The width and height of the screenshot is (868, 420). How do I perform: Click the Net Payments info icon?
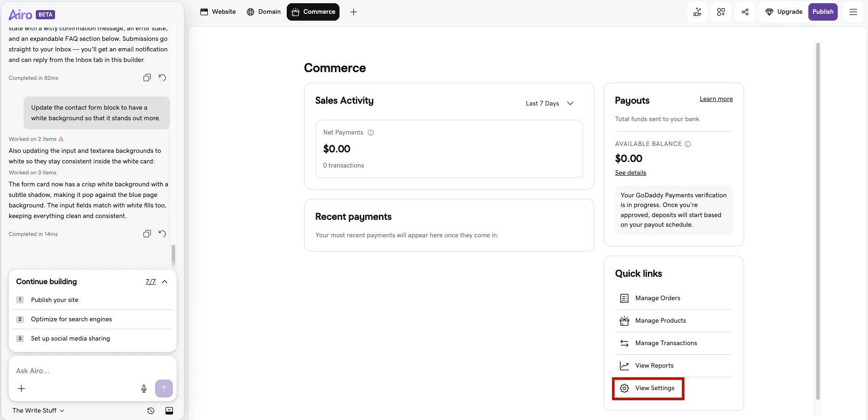(x=371, y=133)
